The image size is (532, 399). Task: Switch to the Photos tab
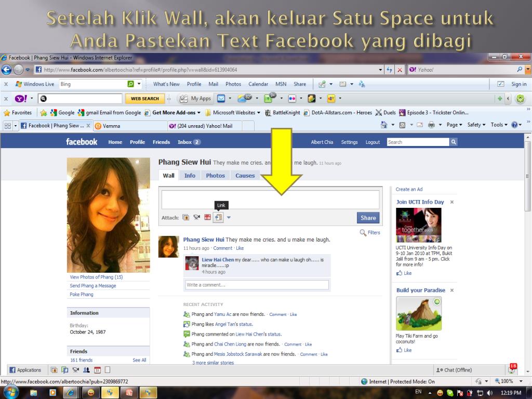(216, 176)
